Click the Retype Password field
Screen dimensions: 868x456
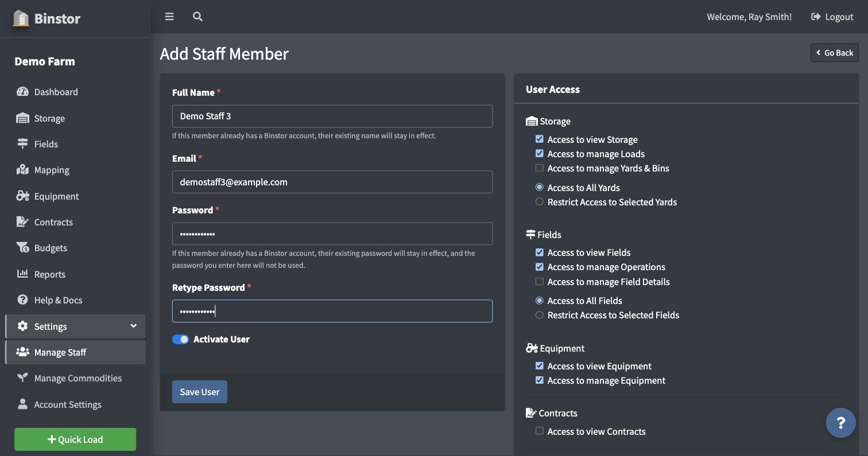(332, 311)
